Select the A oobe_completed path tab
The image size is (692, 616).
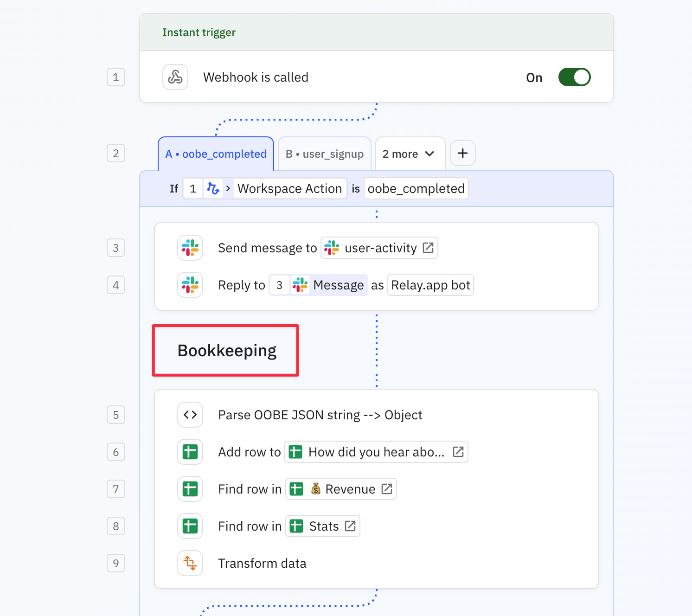(x=216, y=154)
